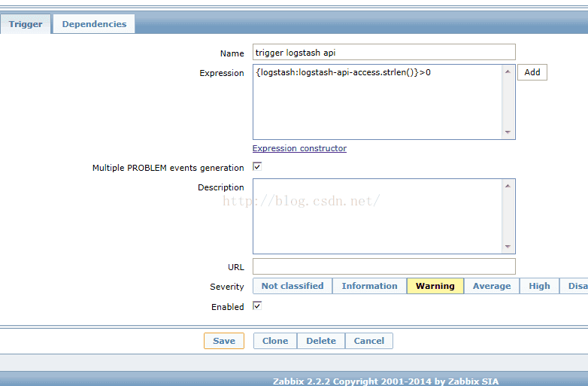Click the URL input field
This screenshot has width=588, height=386.
click(384, 266)
